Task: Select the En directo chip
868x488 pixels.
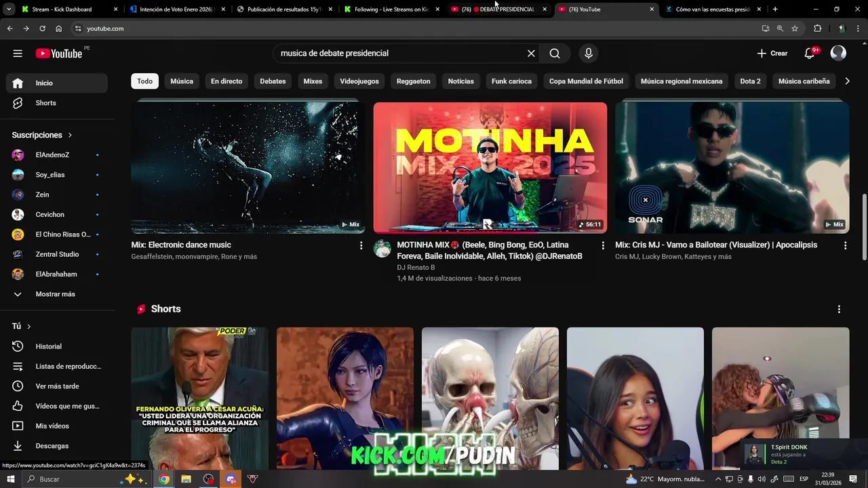Action: [x=226, y=81]
